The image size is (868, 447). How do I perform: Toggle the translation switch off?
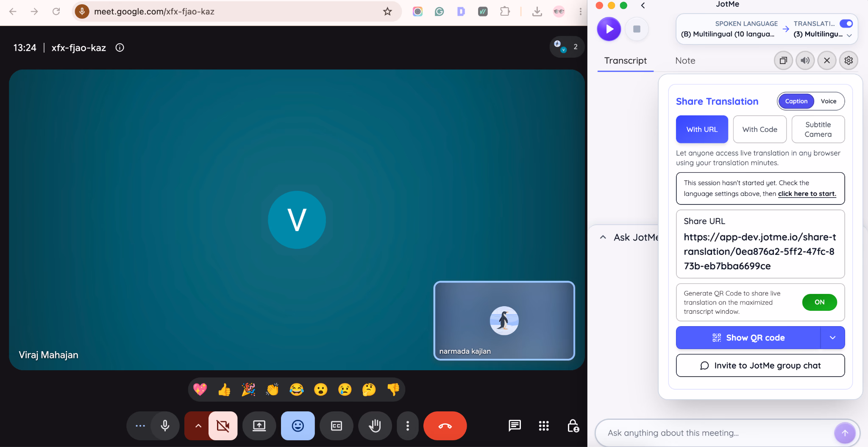pos(846,24)
